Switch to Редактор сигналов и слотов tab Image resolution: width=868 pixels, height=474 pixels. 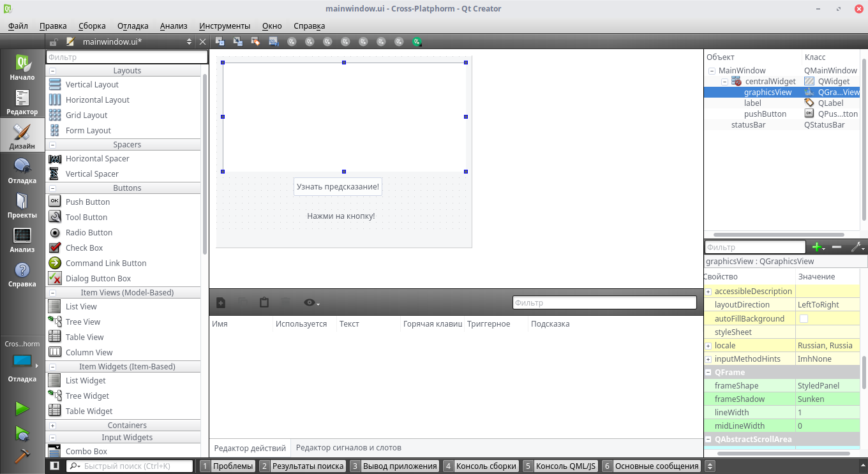coord(348,447)
